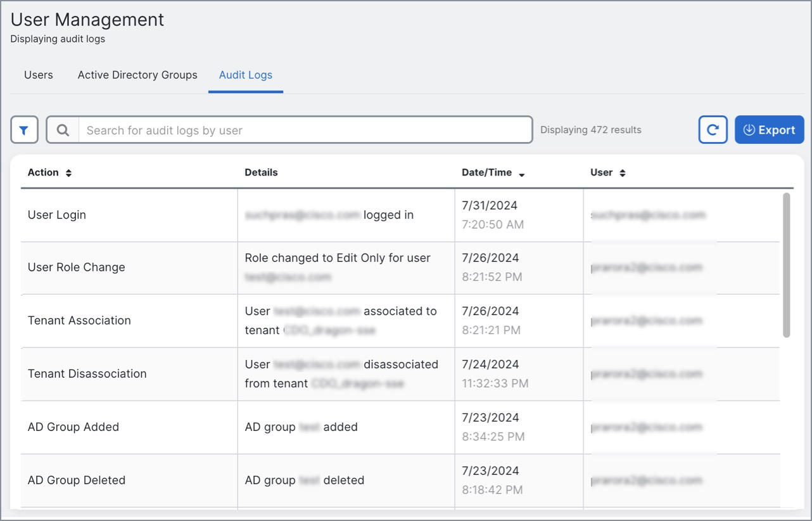Click the Tenant Association entry
The image size is (812, 521).
(79, 321)
